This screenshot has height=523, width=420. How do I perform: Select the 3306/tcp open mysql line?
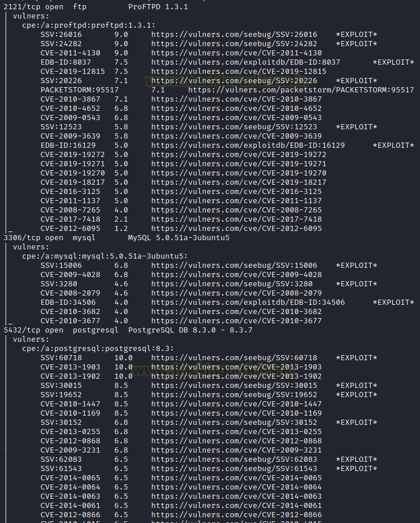pos(117,238)
